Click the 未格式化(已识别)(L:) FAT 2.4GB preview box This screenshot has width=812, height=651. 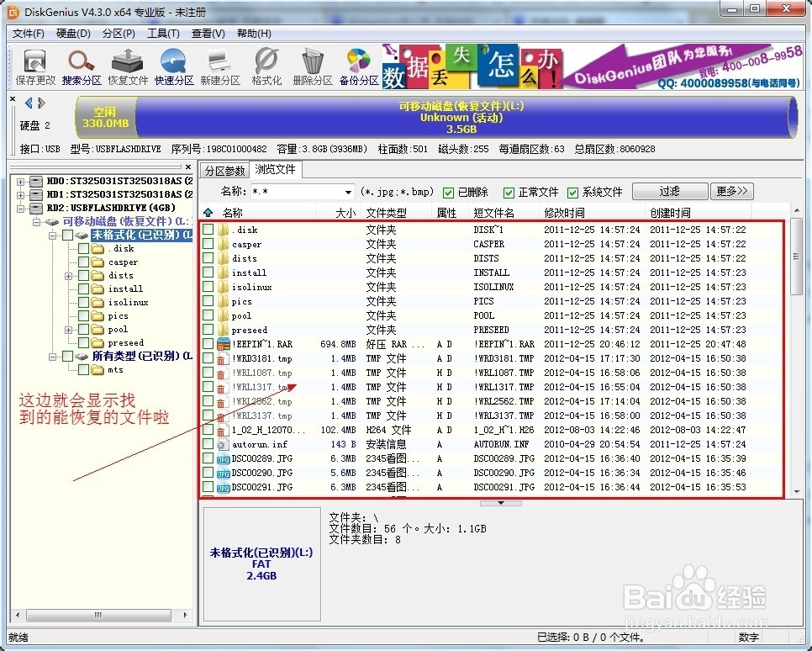click(261, 564)
